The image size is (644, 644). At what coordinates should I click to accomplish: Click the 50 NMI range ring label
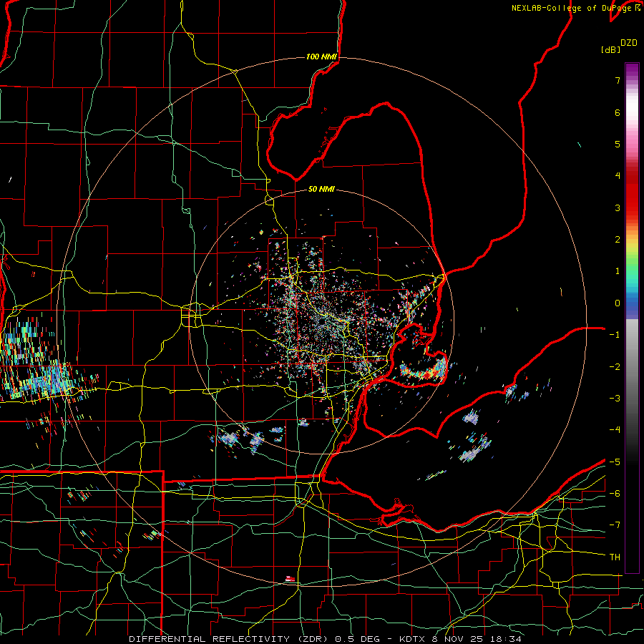point(321,189)
